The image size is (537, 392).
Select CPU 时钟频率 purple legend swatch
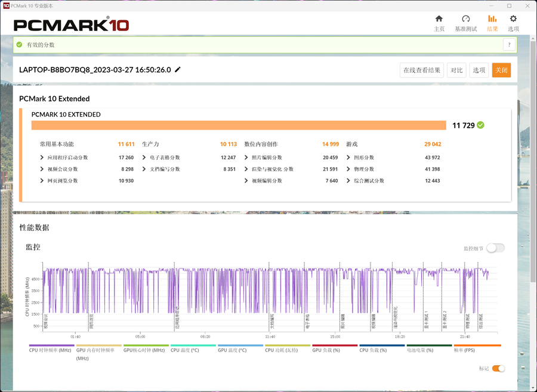coord(52,345)
